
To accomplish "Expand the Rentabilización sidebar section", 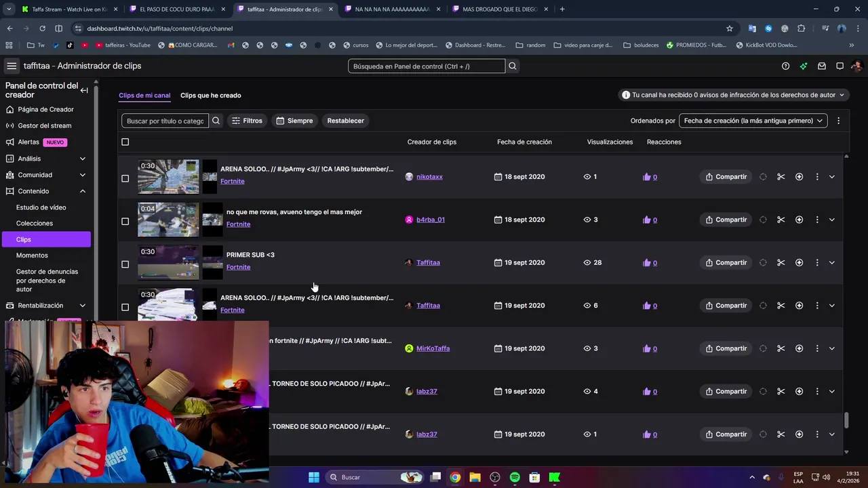I will pos(82,306).
